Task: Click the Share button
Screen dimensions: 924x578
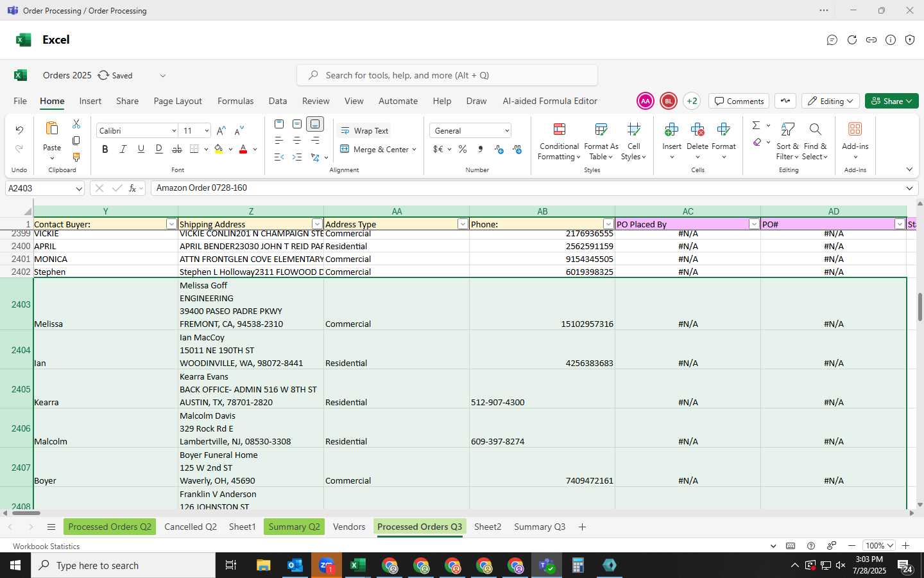Action: pyautogui.click(x=892, y=101)
